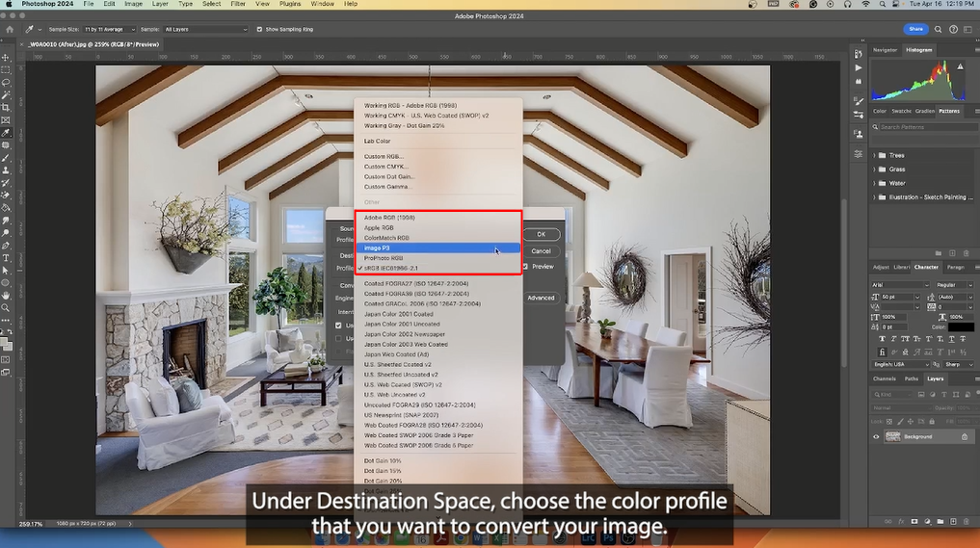Open the Actions play icon panel
The height and width of the screenshot is (548, 980).
859,68
